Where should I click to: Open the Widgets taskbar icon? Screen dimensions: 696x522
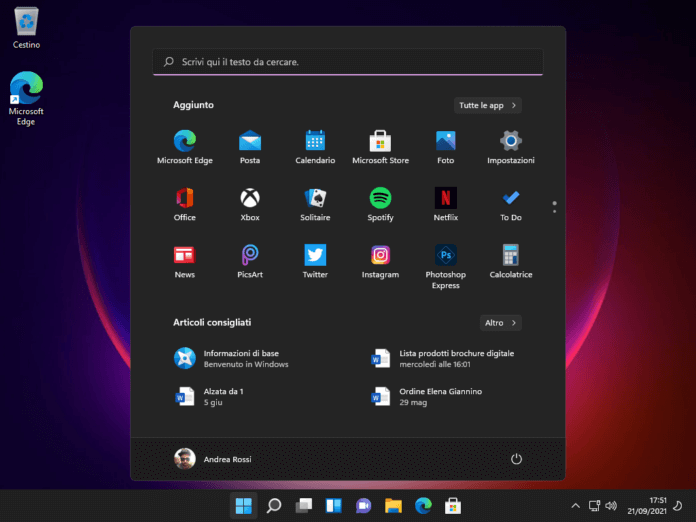pos(333,506)
